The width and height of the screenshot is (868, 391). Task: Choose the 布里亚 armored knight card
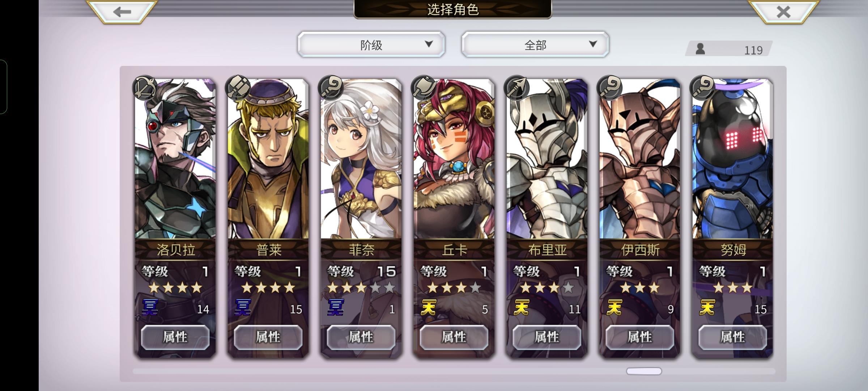[547, 218]
